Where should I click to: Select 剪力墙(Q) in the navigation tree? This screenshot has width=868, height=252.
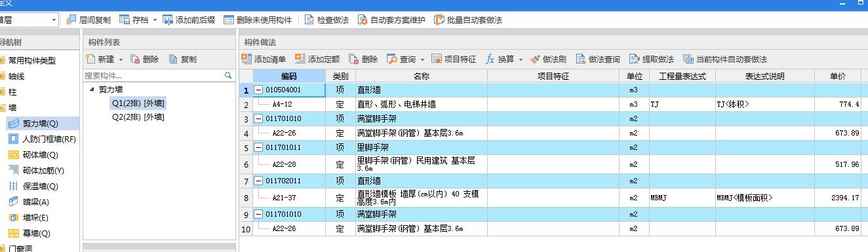[x=42, y=123]
